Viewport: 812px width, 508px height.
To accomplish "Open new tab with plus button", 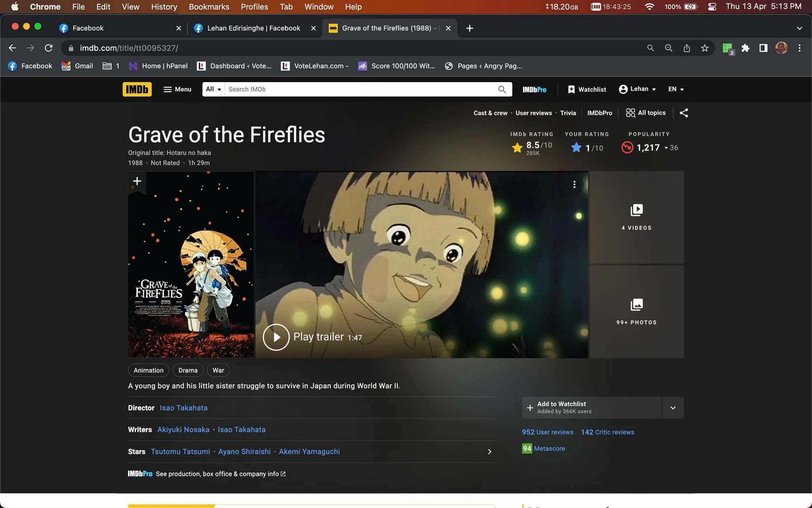I will point(469,28).
